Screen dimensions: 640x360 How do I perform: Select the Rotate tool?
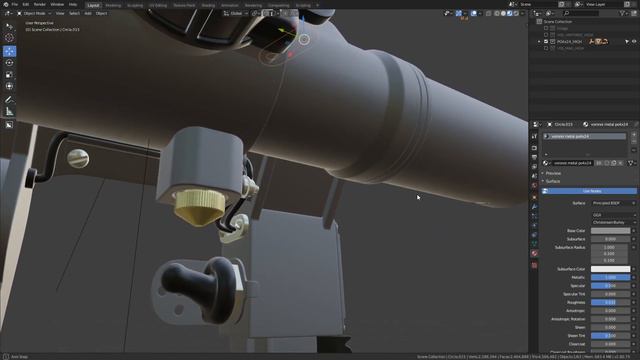[9, 63]
